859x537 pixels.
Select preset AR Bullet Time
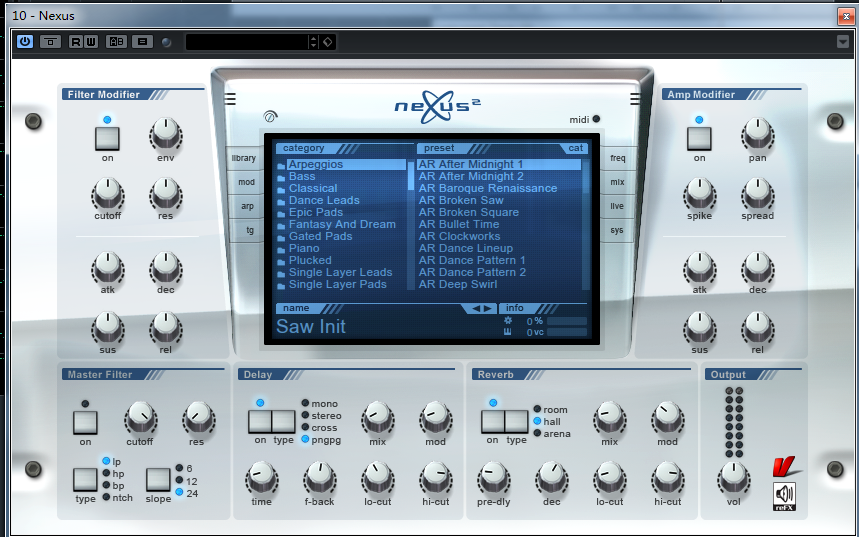click(459, 225)
